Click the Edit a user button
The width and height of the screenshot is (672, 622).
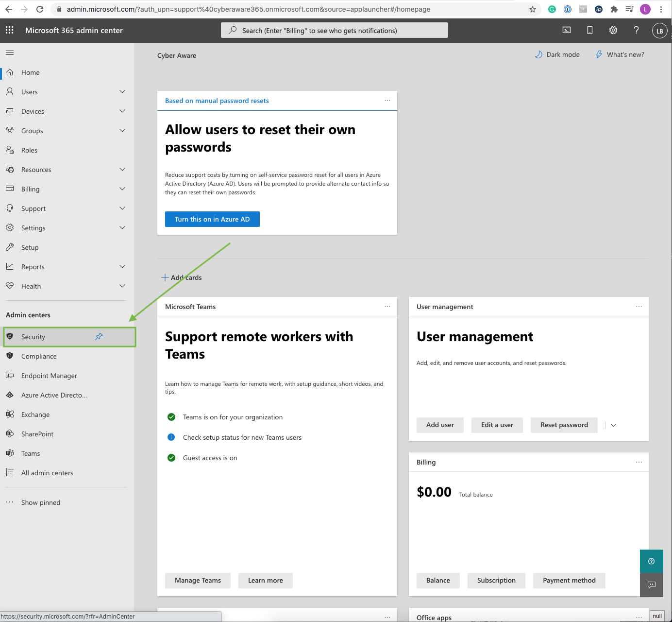tap(497, 425)
